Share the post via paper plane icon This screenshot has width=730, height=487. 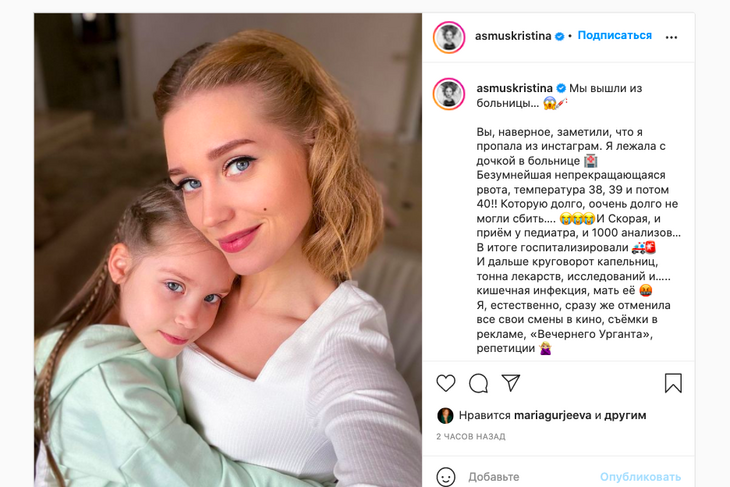point(511,383)
